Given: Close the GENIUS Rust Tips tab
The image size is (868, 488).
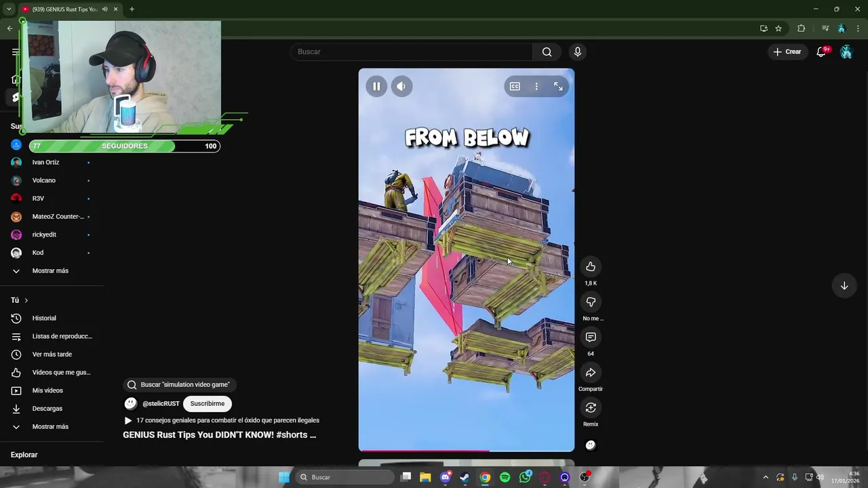Looking at the screenshot, I should 115,9.
